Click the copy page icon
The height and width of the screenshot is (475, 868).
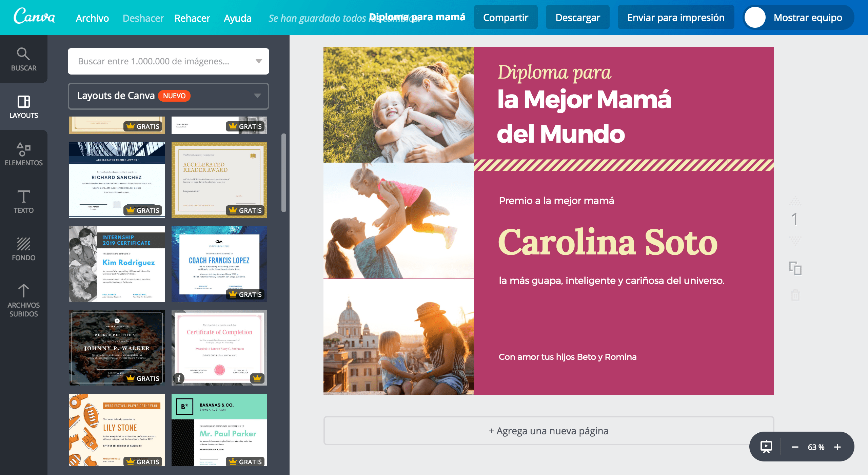point(795,268)
